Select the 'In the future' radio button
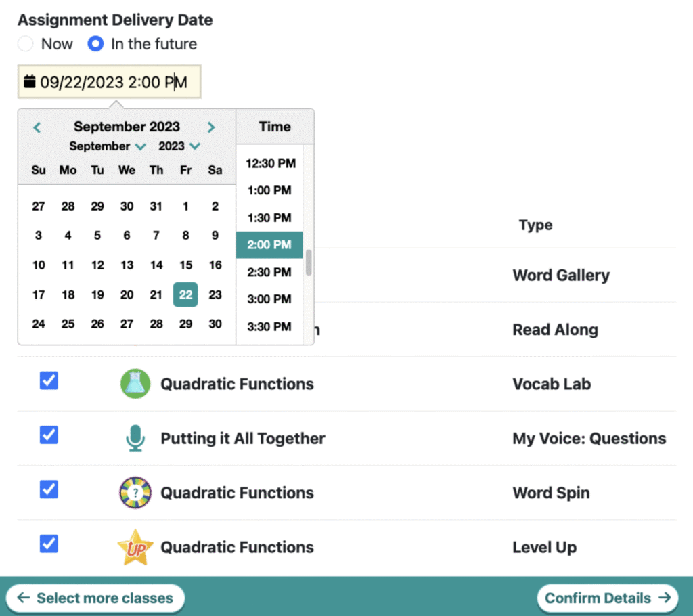The height and width of the screenshot is (616, 693). (96, 44)
